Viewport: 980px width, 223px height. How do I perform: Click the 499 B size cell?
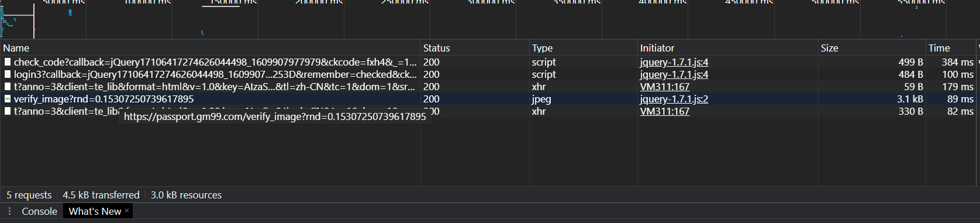pyautogui.click(x=910, y=62)
